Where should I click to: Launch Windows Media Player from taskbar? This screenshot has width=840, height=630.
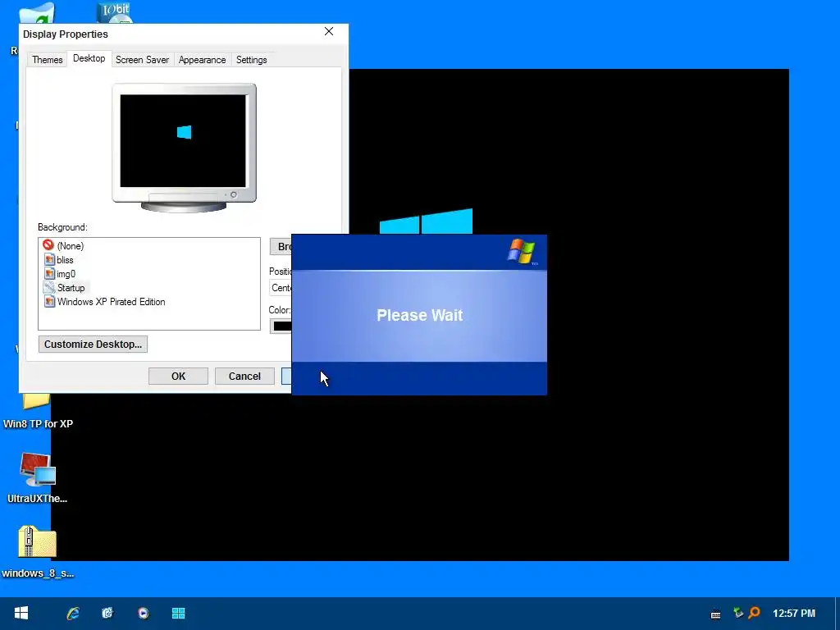143,613
